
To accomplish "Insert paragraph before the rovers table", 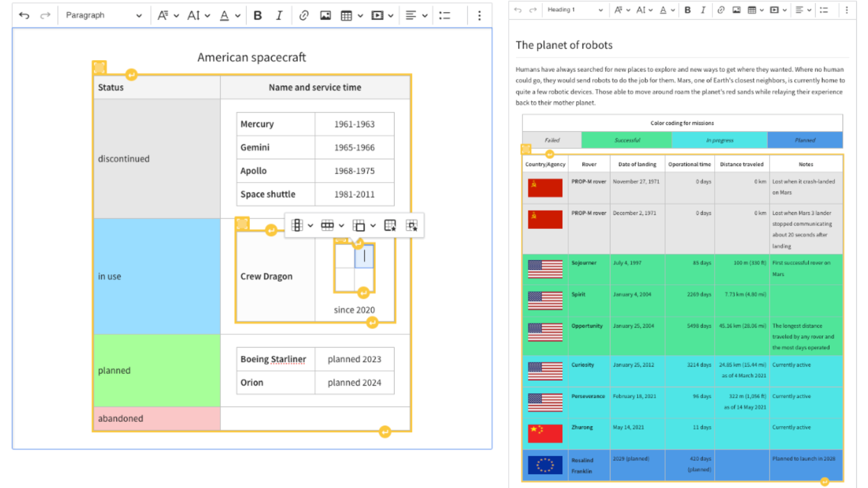I will pos(549,155).
